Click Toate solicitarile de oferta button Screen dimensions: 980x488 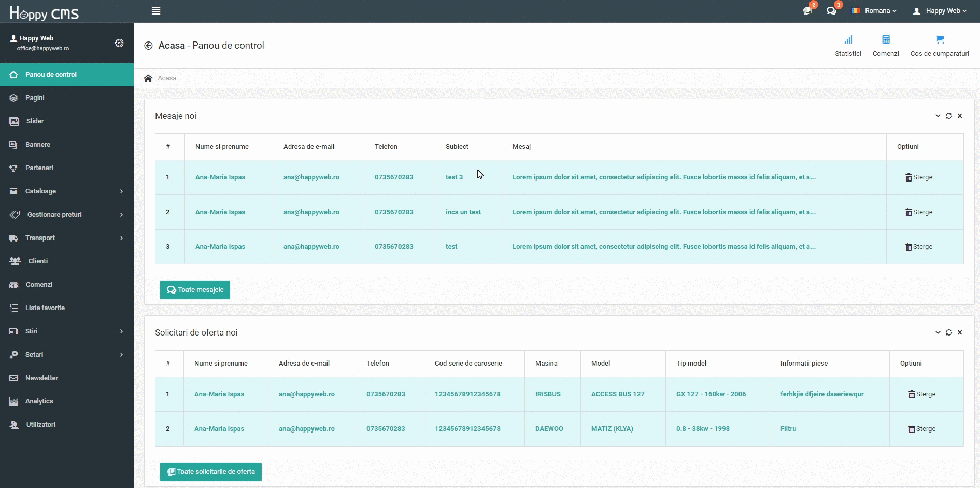[211, 472]
